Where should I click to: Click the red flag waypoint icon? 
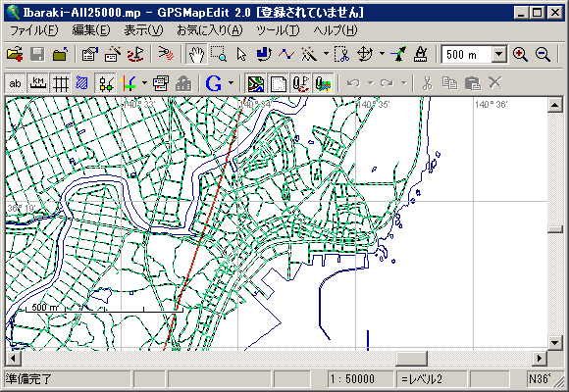(x=135, y=55)
